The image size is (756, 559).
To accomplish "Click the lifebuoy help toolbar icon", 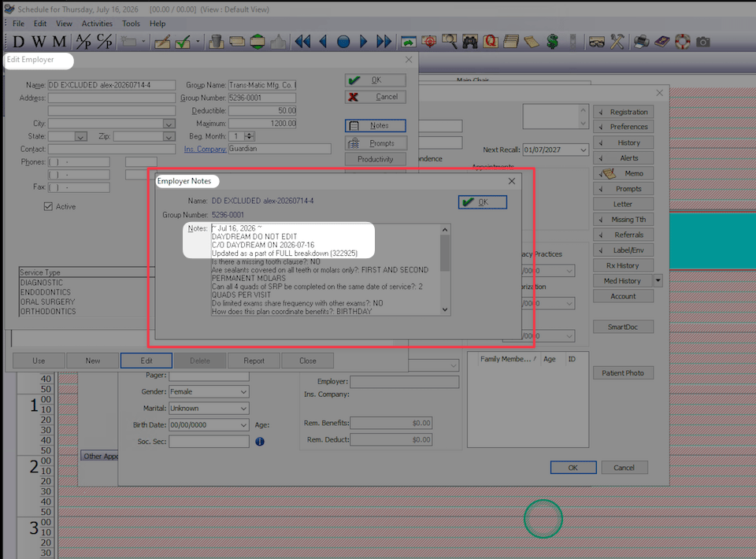I will coord(683,42).
